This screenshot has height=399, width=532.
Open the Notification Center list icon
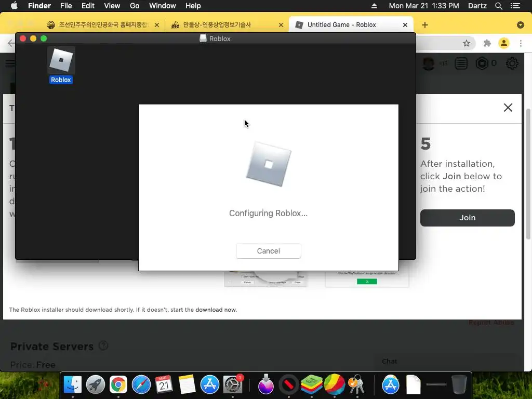[x=515, y=6]
